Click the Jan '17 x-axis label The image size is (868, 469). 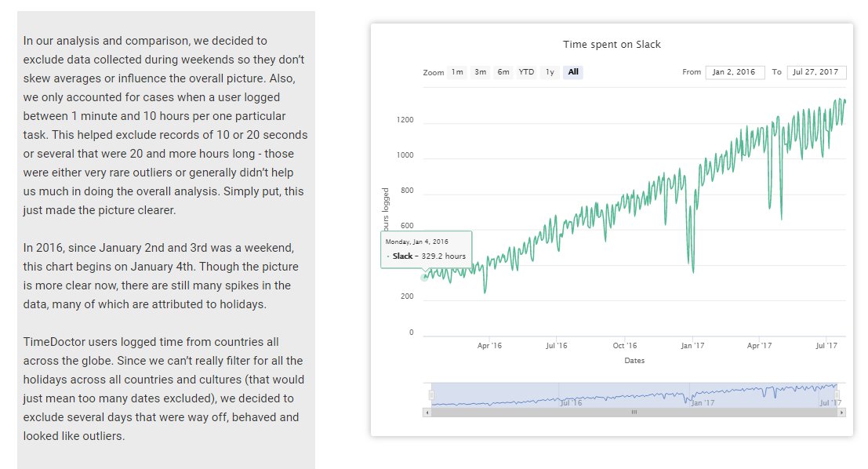692,345
